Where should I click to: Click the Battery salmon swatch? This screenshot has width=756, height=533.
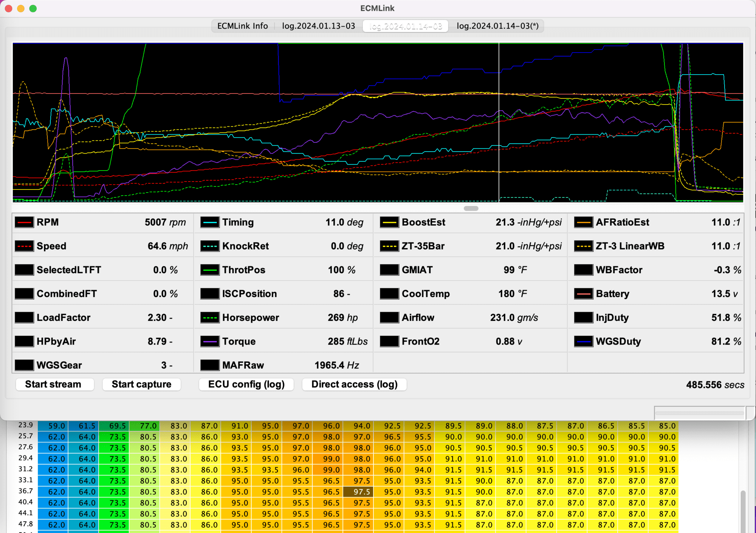584,294
